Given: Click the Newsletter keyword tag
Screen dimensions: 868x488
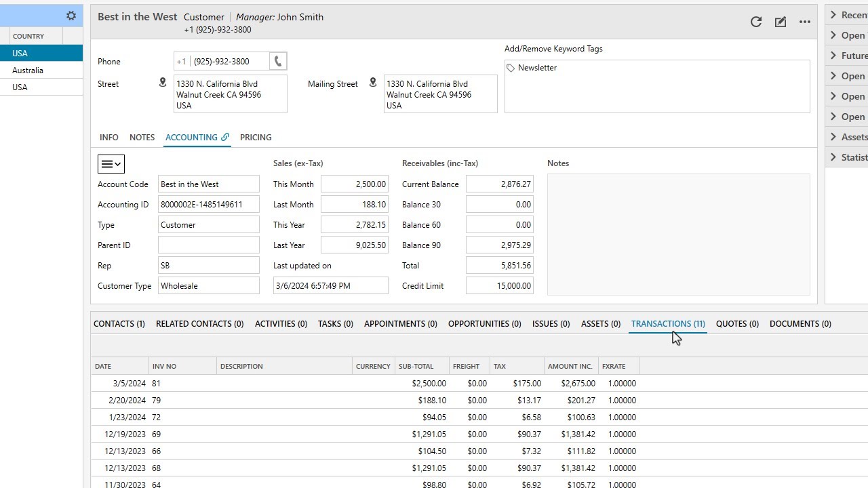Looking at the screenshot, I should [x=532, y=68].
